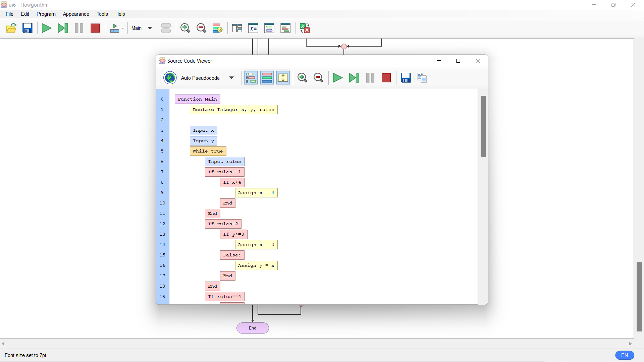Open the Tools menu
Image resolution: width=644 pixels, height=362 pixels.
point(102,14)
